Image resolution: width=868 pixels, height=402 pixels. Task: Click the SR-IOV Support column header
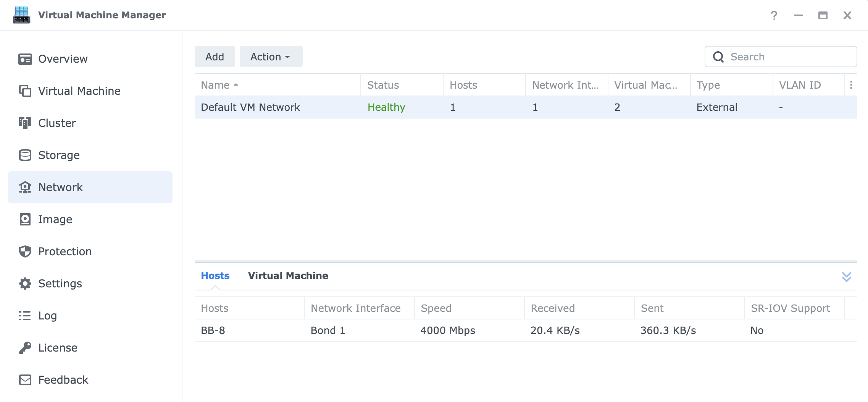tap(794, 308)
